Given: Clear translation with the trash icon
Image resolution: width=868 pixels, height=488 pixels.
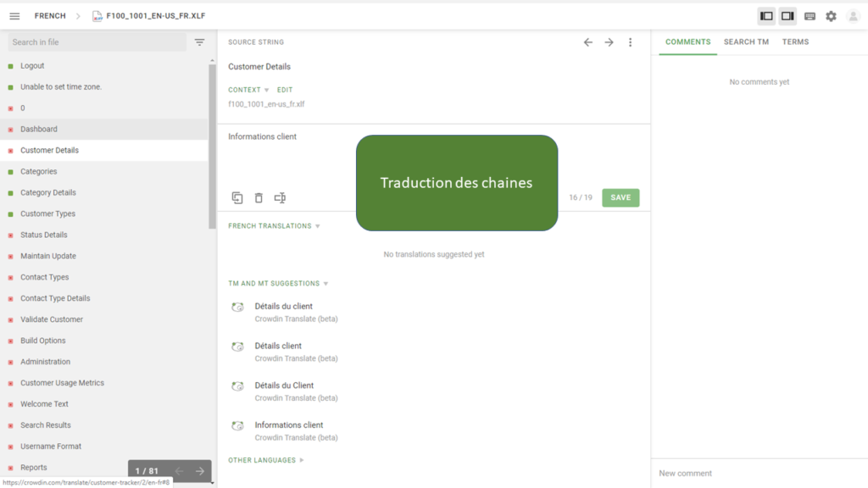Looking at the screenshot, I should click(259, 197).
